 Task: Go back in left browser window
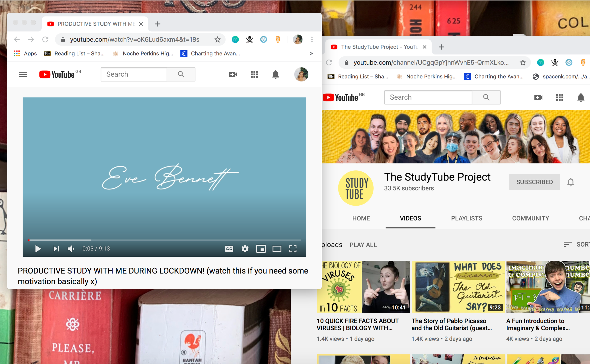click(17, 39)
